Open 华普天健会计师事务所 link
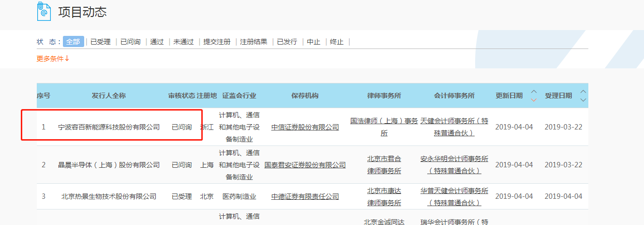The height and width of the screenshot is (225, 644). pos(454,196)
